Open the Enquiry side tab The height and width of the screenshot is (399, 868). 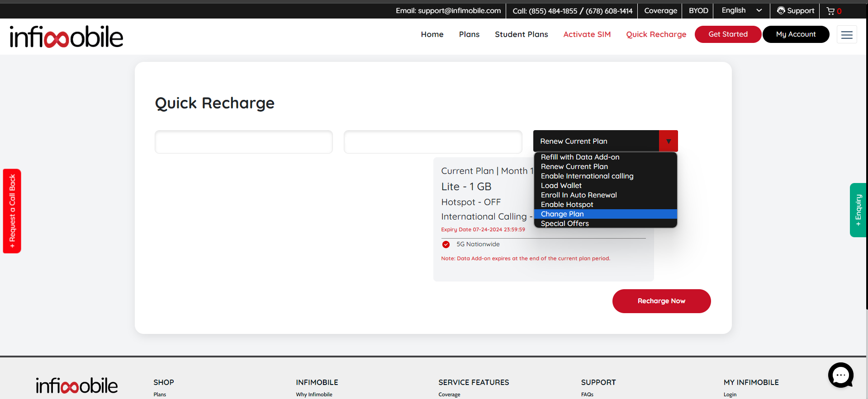coord(858,210)
